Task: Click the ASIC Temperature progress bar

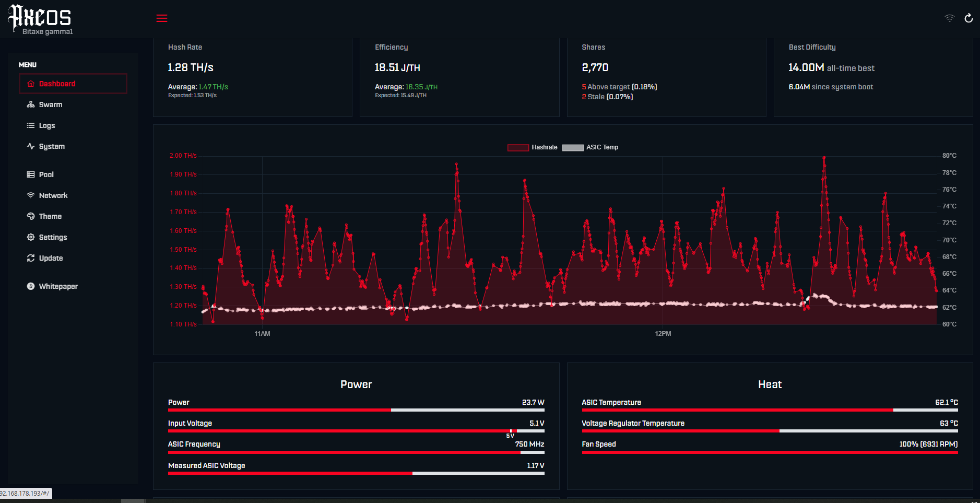Action: click(x=770, y=410)
